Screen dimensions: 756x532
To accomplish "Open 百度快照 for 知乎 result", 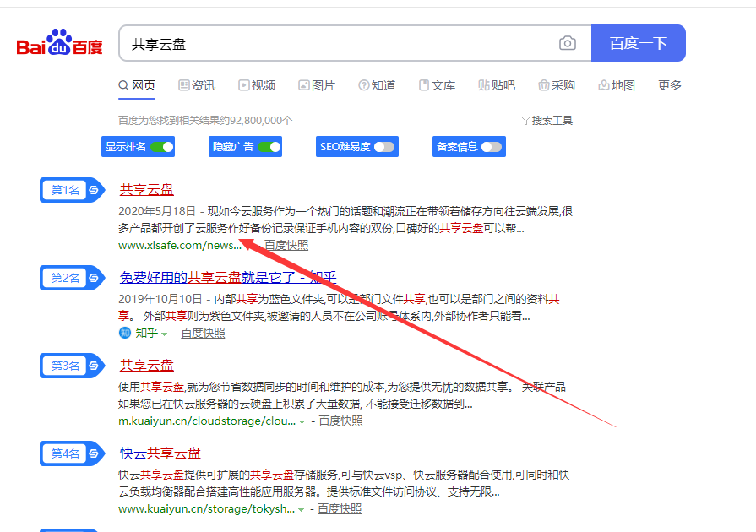I will [x=203, y=333].
